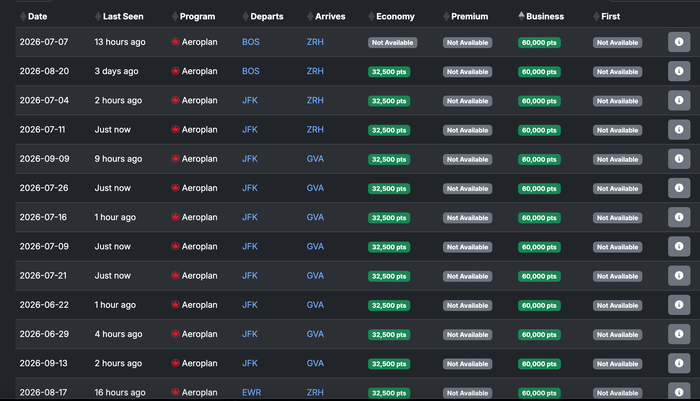
Task: Toggle Business column sort order
Action: 541,17
